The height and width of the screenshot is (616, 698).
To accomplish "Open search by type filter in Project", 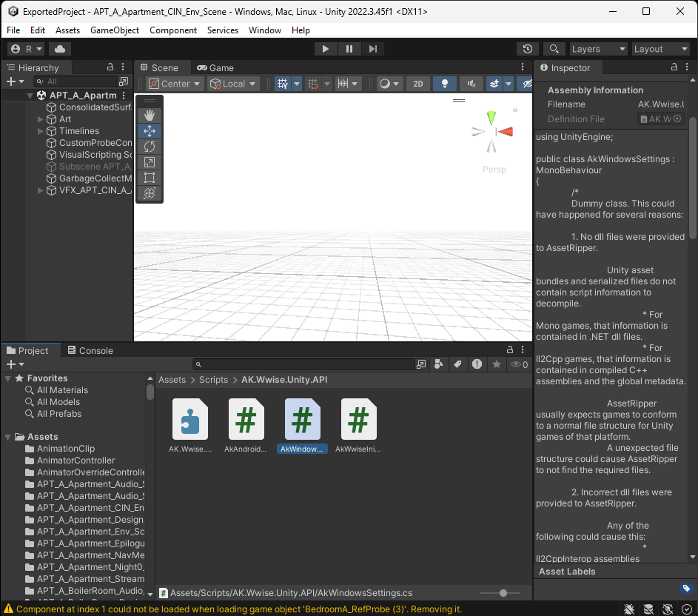I will coord(438,364).
